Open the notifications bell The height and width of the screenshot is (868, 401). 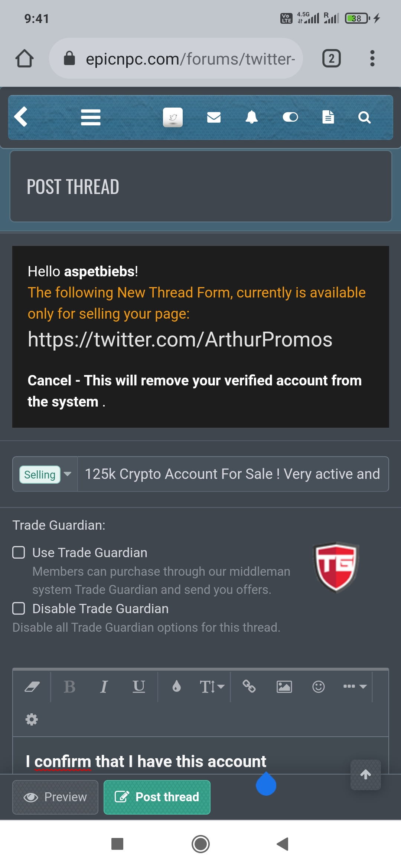(x=252, y=117)
